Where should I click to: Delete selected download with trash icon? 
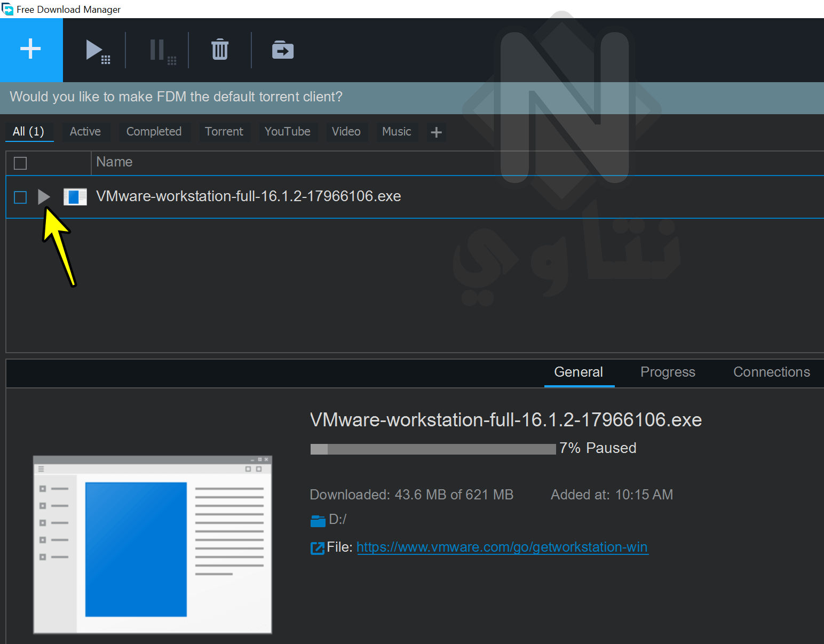coord(220,50)
